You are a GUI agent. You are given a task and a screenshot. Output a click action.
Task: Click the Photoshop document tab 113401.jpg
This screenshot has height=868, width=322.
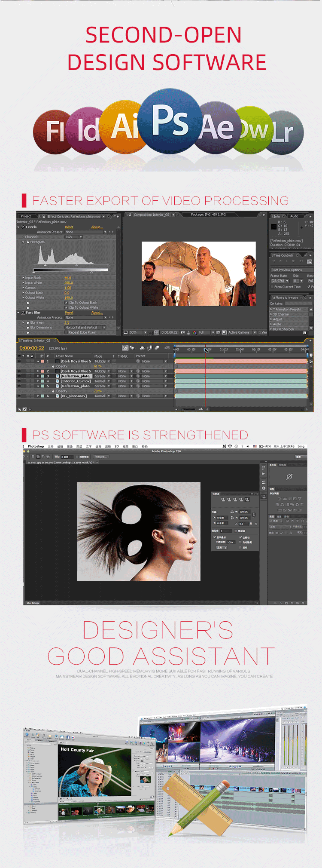(x=61, y=462)
